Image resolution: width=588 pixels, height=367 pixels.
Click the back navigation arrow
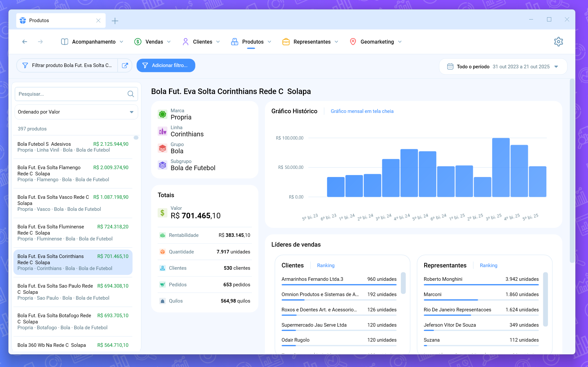25,42
